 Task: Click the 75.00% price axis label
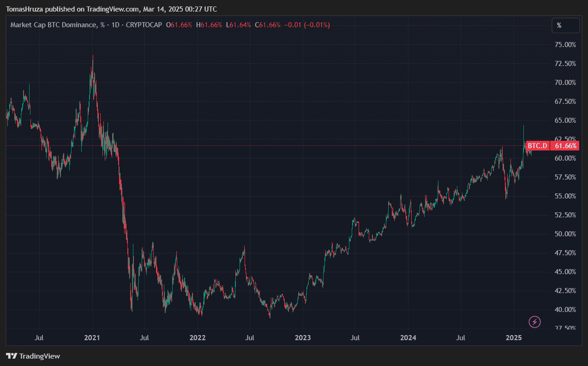tap(565, 45)
